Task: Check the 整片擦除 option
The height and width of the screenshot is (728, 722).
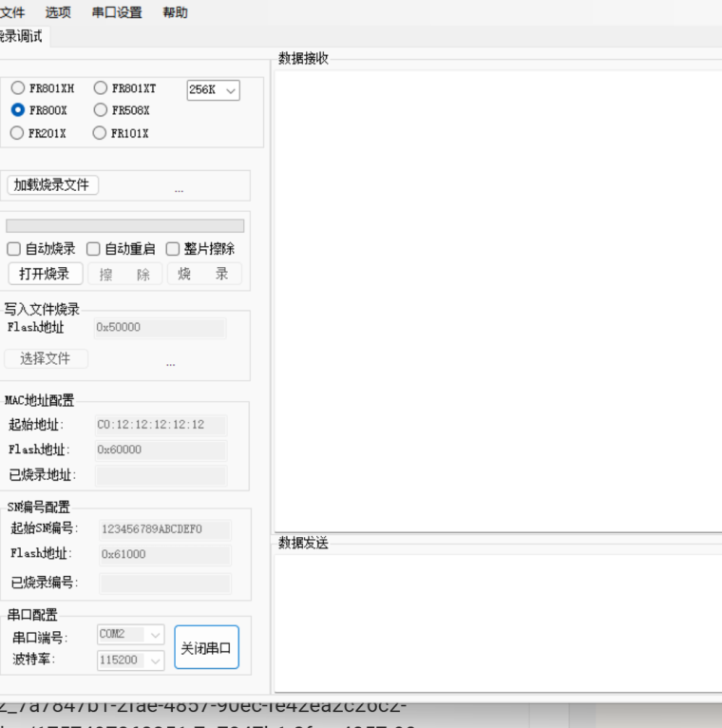Action: tap(173, 249)
